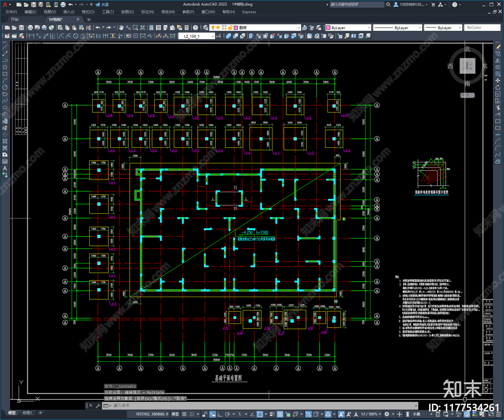Toggle ortho mode in the status bar
The image size is (504, 420).
click(x=220, y=414)
